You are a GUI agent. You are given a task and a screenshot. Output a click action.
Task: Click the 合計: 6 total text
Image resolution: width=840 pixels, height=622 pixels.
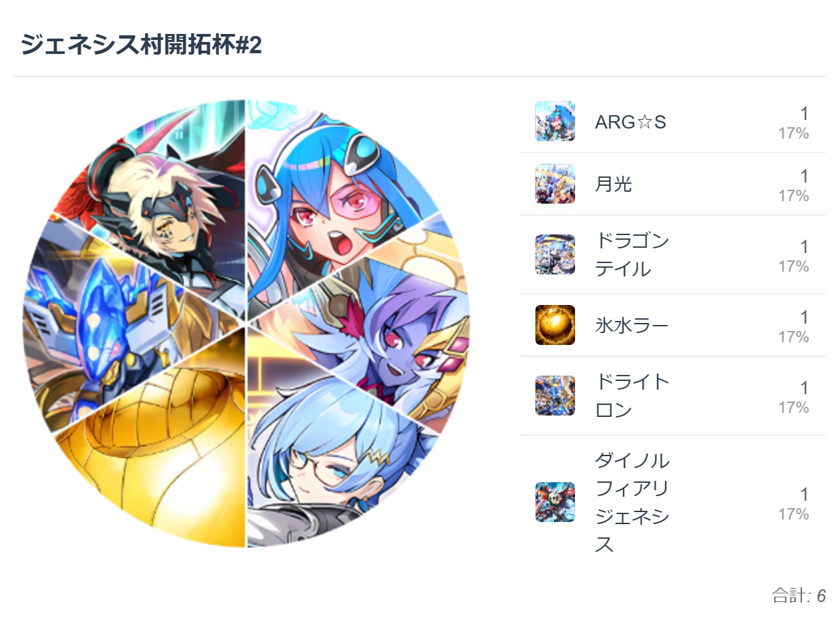point(799,595)
